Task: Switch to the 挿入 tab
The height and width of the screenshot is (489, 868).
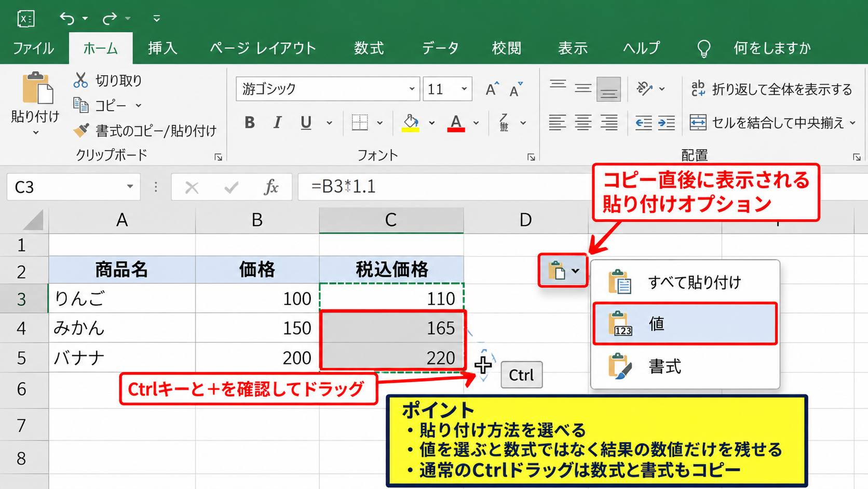Action: coord(162,48)
